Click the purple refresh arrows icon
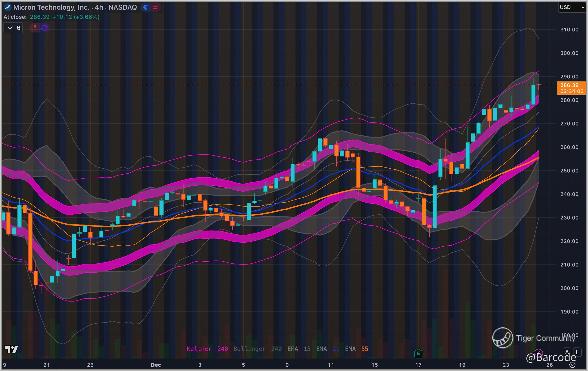Image resolution: width=588 pixels, height=371 pixels. [44, 28]
